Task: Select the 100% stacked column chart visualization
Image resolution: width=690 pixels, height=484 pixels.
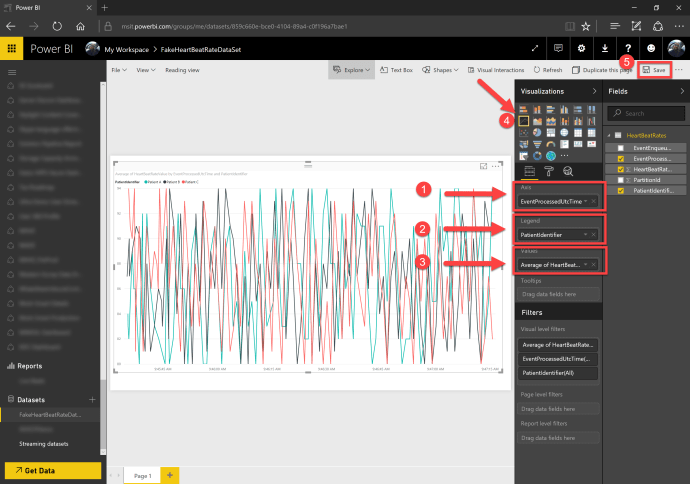Action: click(591, 110)
